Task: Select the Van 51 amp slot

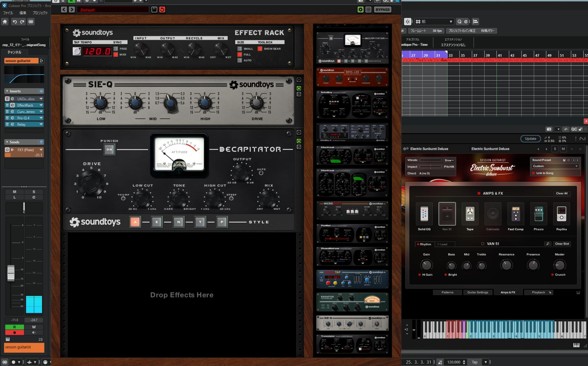Action: pyautogui.click(x=447, y=214)
